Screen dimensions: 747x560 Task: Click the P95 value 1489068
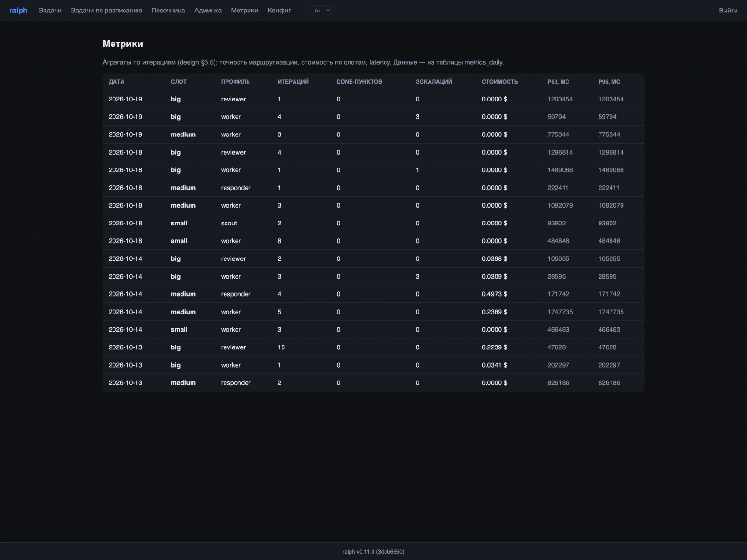coord(611,170)
